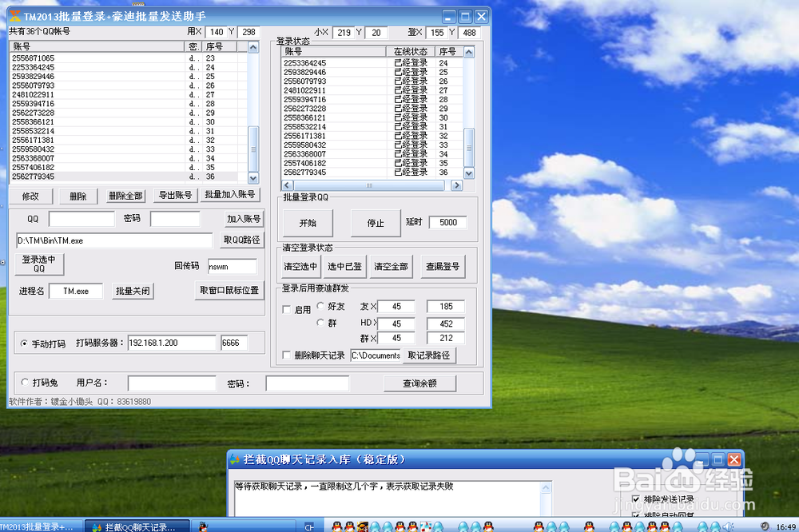
Task: Select the 手动打码 radio option
Action: pos(24,343)
